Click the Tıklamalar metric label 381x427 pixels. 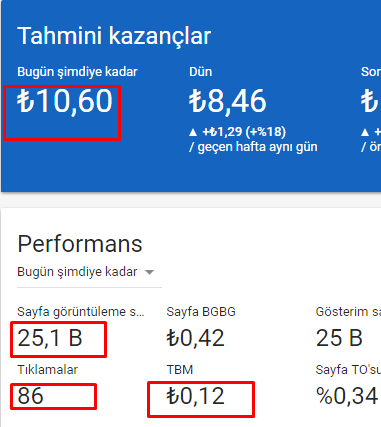coord(47,370)
